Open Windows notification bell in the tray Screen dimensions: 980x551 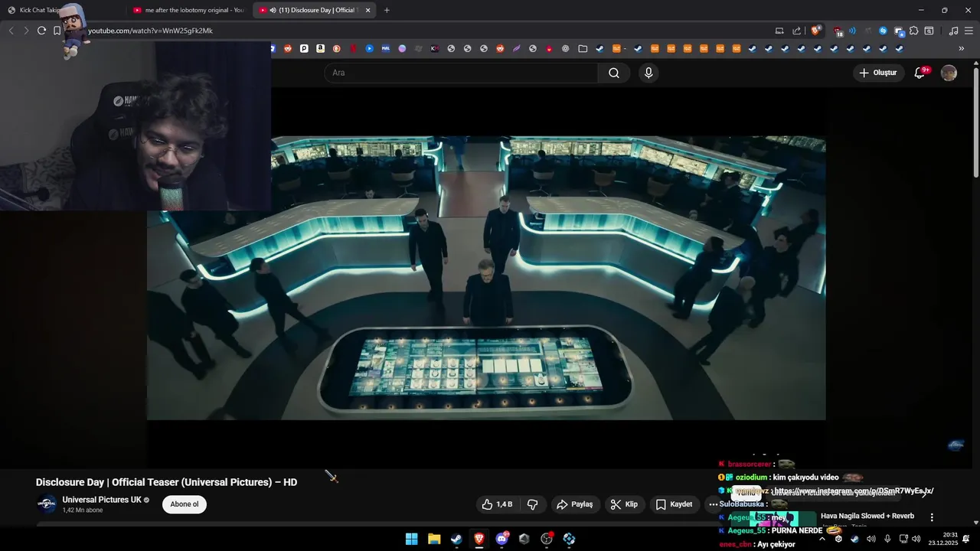coord(966,539)
